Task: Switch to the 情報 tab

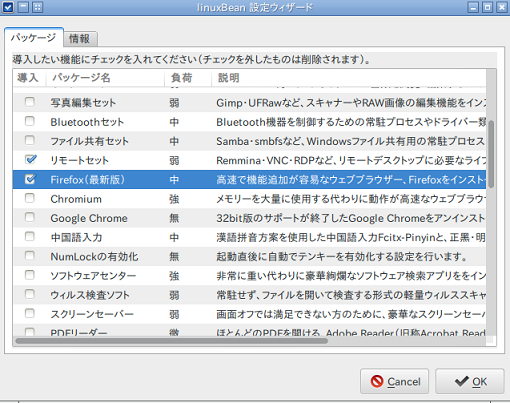Action: tap(80, 39)
